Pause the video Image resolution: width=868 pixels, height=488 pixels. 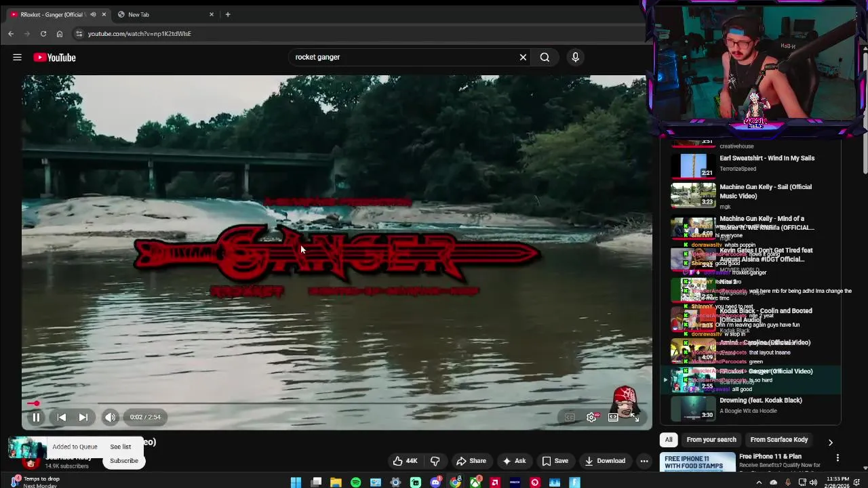pyautogui.click(x=36, y=418)
